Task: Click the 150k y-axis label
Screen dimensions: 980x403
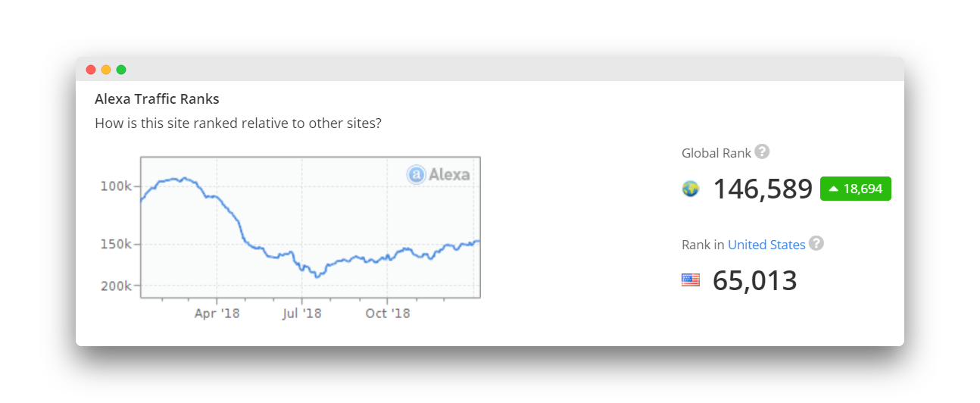Action: coord(117,244)
